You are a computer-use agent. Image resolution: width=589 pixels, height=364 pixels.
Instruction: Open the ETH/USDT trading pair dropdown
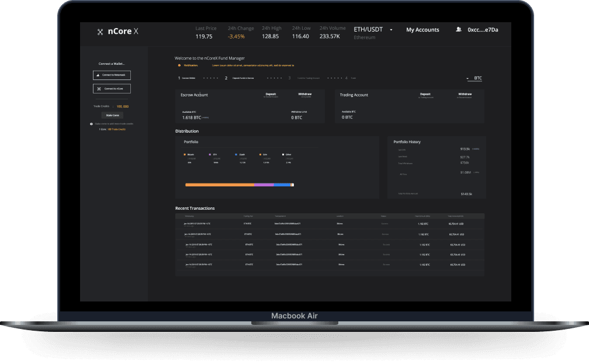[x=391, y=30]
